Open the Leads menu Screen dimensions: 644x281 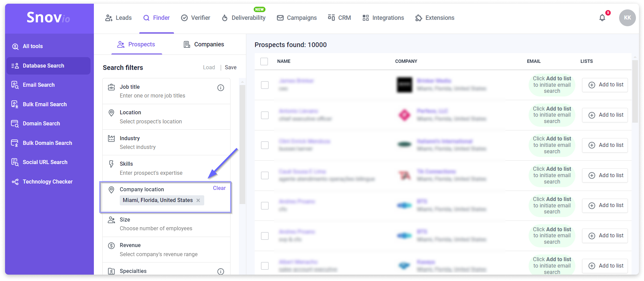point(118,18)
